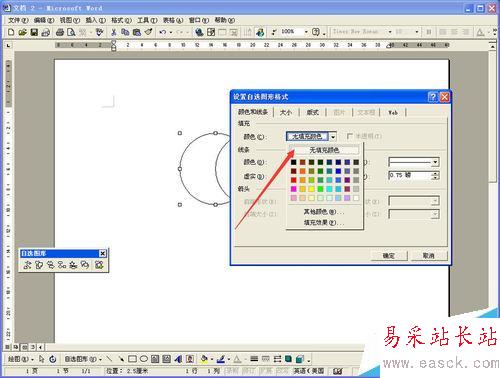Open the Zoom 100% dropdown
Screen dimensions: 500x378
click(x=306, y=32)
